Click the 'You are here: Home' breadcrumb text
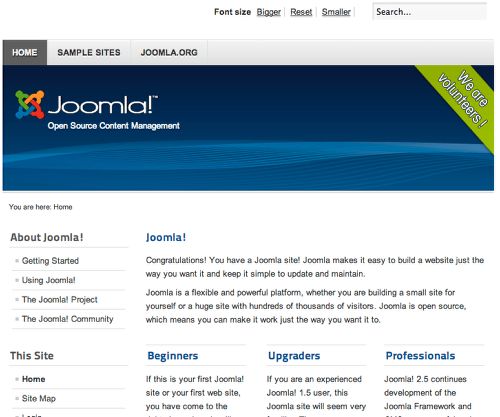Image resolution: width=500 pixels, height=417 pixels. click(x=41, y=207)
